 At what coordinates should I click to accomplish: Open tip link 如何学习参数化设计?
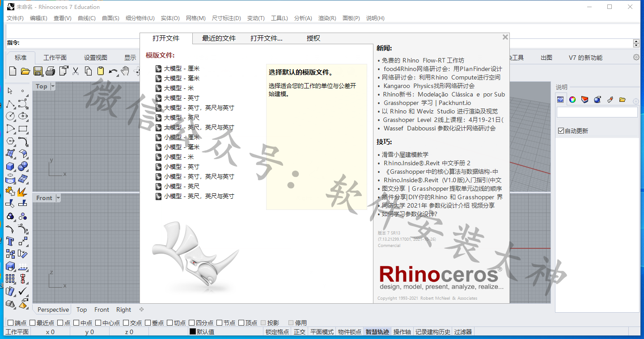click(409, 214)
